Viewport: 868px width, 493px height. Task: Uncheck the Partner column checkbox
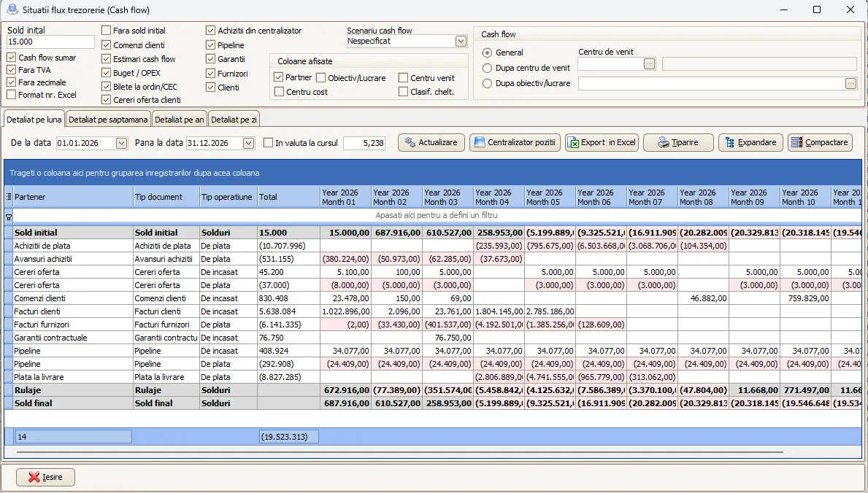[279, 77]
